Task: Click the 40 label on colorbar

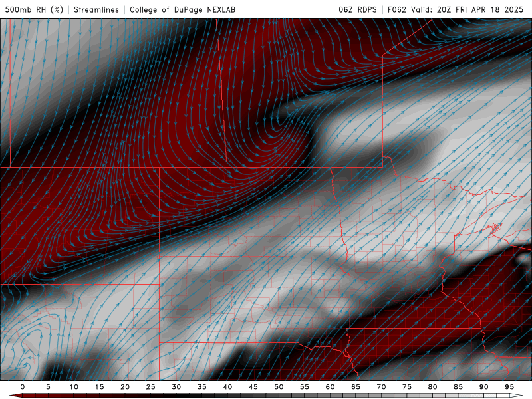Action: click(227, 387)
